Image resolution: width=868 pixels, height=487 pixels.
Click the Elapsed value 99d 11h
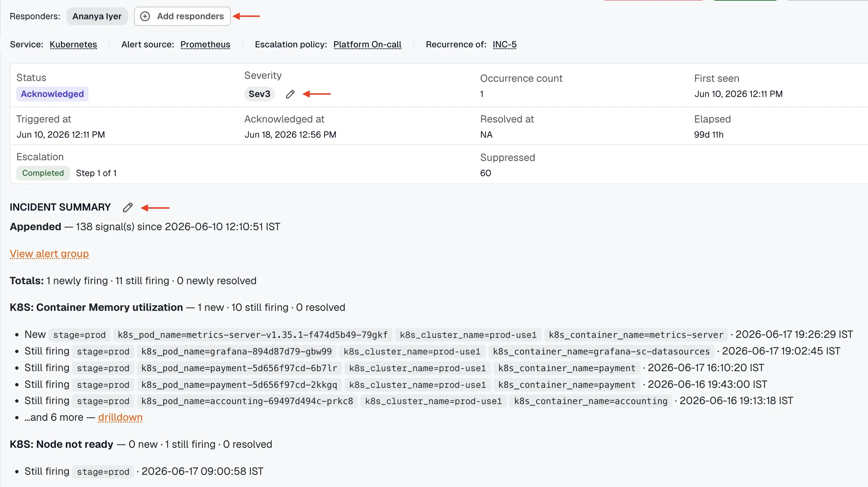pyautogui.click(x=709, y=135)
